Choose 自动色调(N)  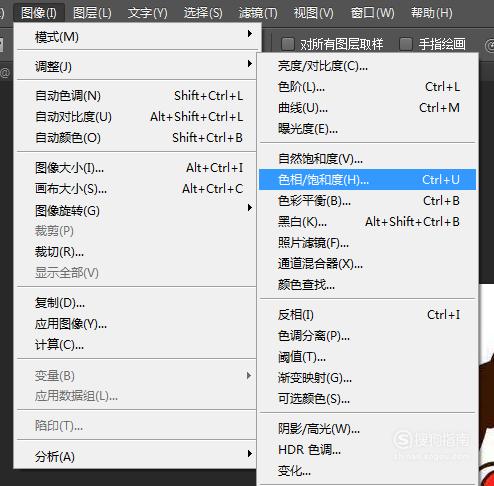(x=137, y=96)
